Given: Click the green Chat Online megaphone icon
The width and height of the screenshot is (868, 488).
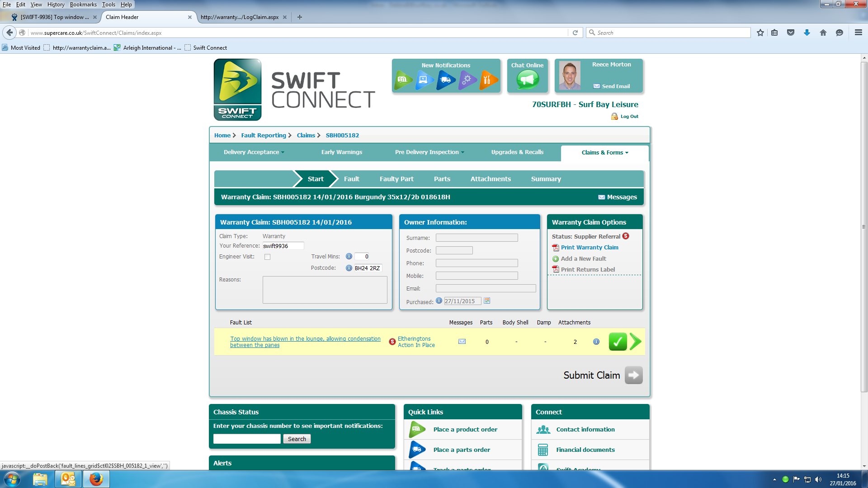Looking at the screenshot, I should pyautogui.click(x=527, y=80).
